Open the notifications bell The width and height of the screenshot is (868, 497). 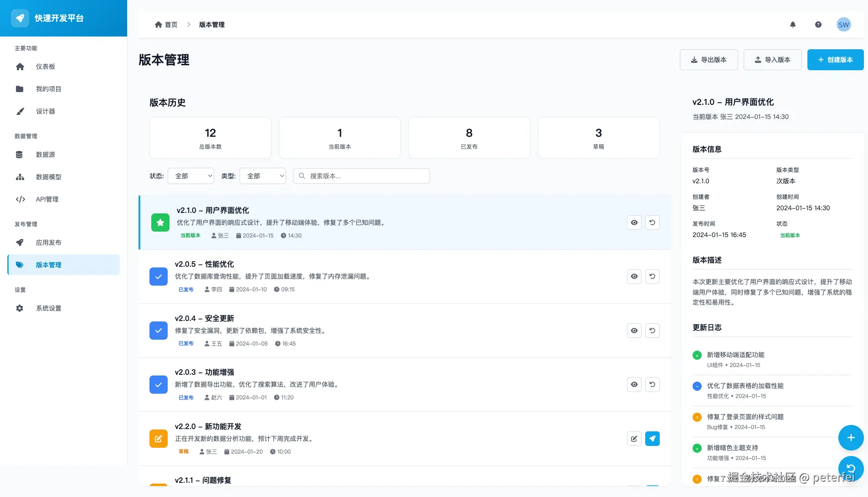click(793, 25)
